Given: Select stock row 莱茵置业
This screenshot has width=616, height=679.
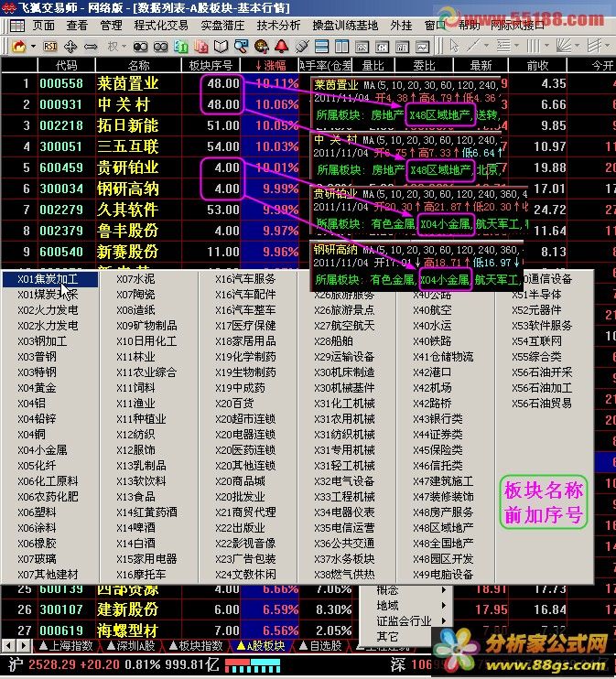Looking at the screenshot, I should pos(127,83).
